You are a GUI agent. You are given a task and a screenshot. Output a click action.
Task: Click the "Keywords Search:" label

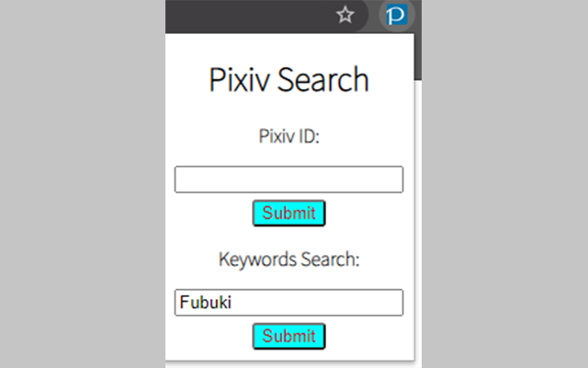tap(288, 259)
